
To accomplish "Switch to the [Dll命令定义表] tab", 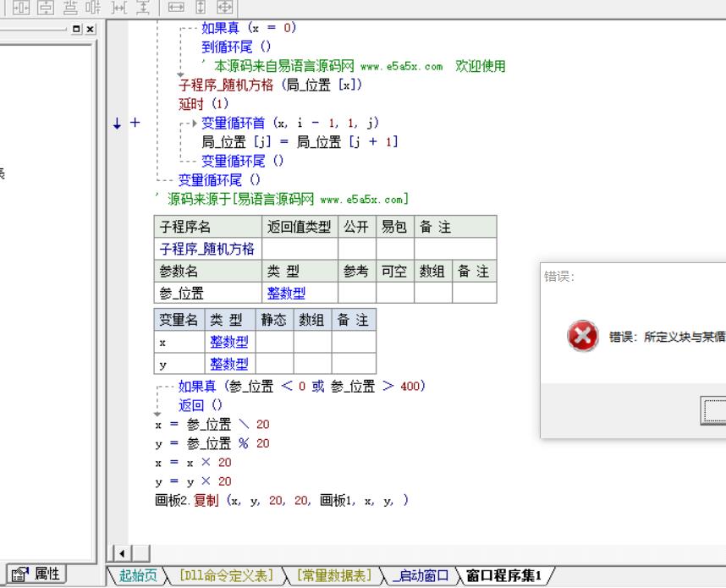I will (226, 575).
